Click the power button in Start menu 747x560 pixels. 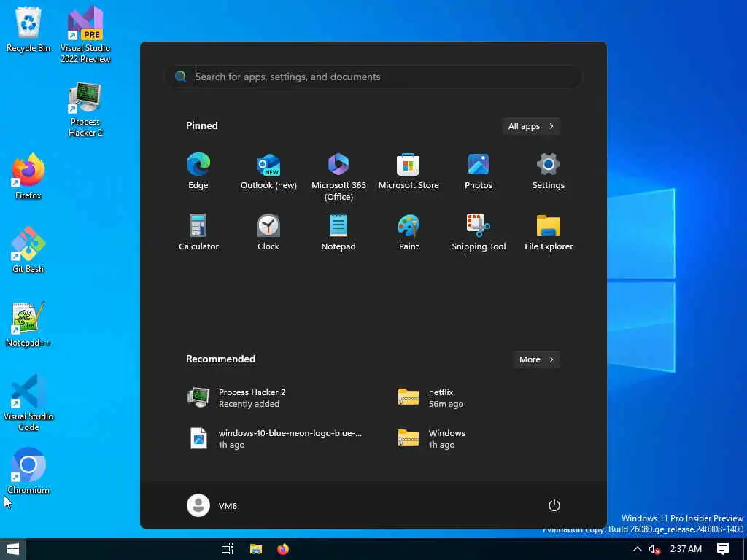pyautogui.click(x=554, y=505)
